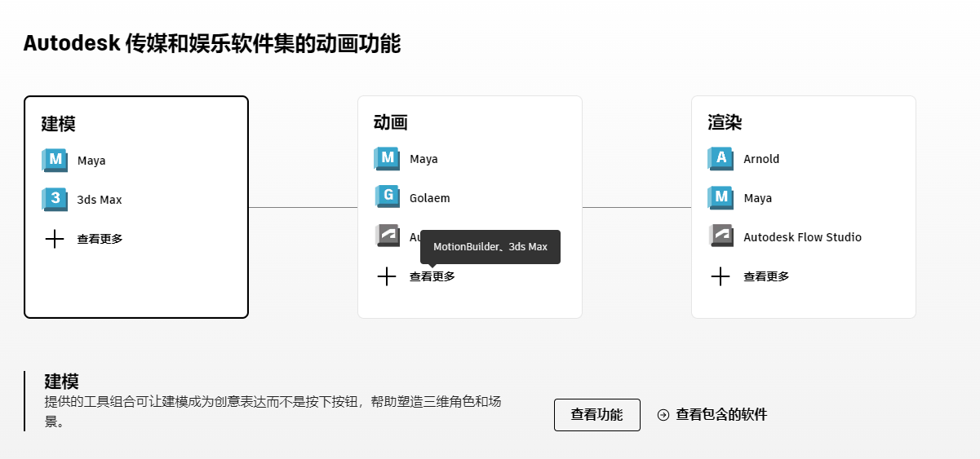Click the 查看功能 button
The image size is (980, 459).
[596, 415]
